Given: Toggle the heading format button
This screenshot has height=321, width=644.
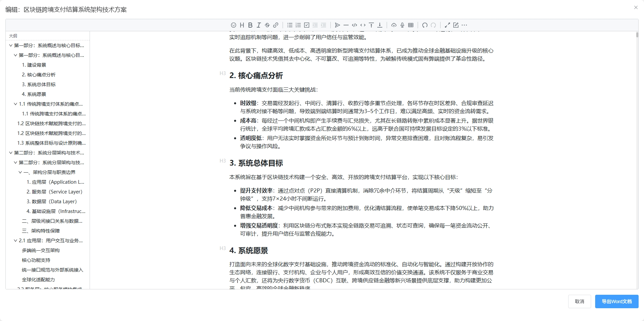Looking at the screenshot, I should pyautogui.click(x=242, y=25).
